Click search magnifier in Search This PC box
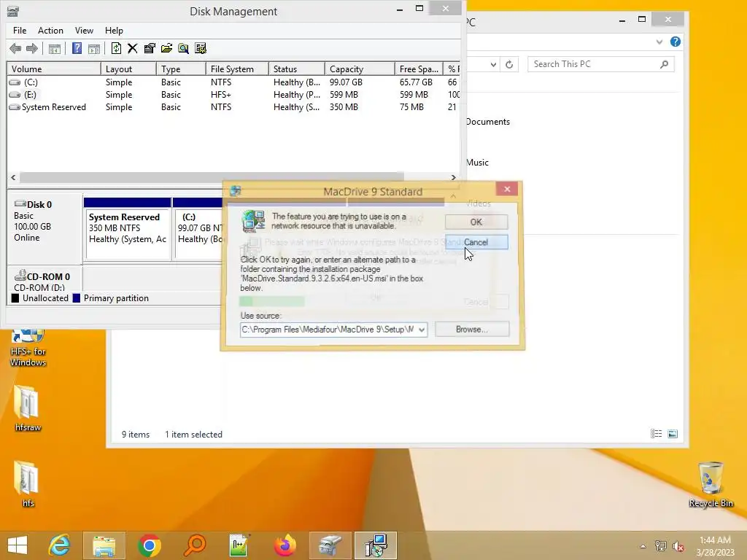 point(664,64)
